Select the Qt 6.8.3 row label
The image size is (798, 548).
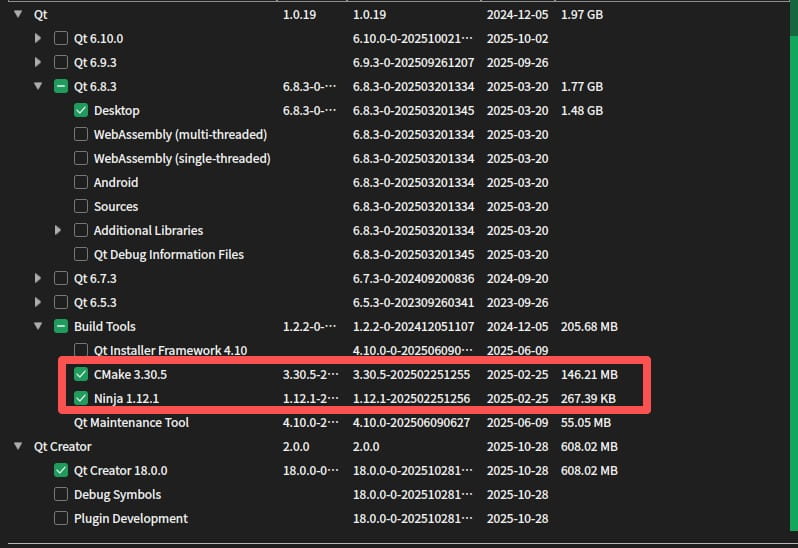point(95,86)
